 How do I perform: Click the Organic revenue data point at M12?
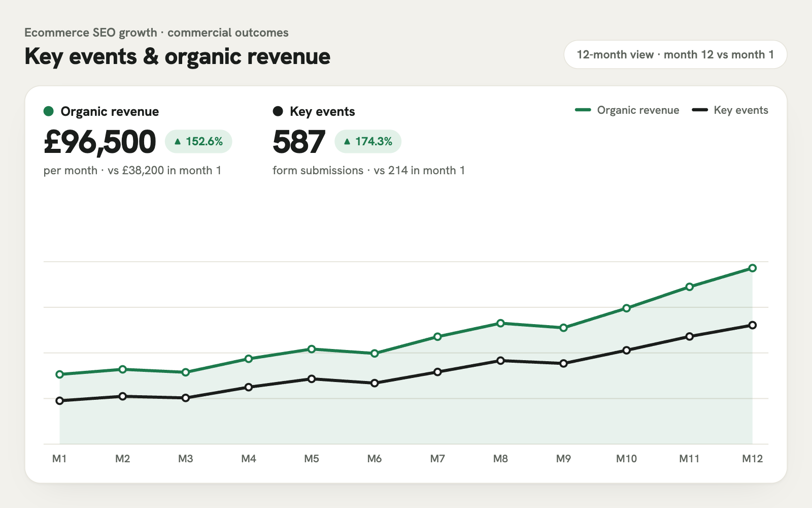coord(753,268)
